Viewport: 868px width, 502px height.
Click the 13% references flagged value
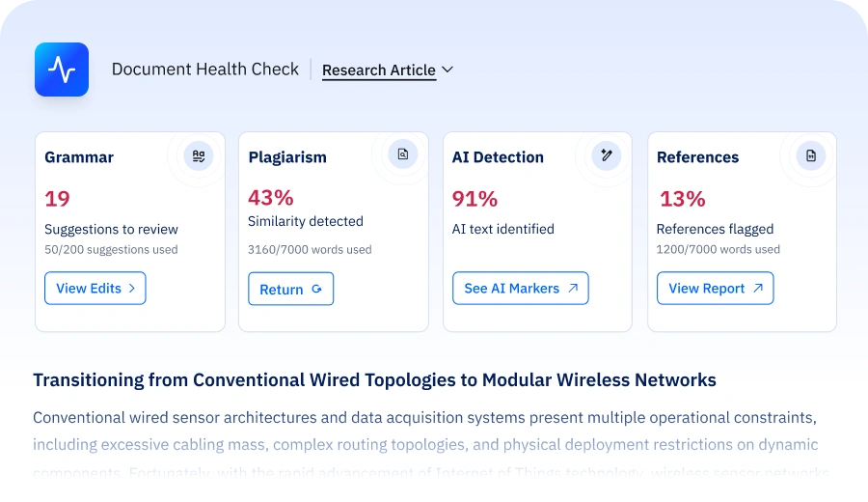(683, 199)
